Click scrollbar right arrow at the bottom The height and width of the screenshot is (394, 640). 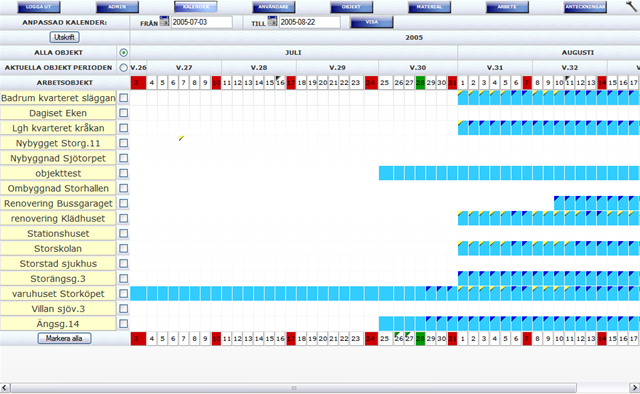pos(634,387)
